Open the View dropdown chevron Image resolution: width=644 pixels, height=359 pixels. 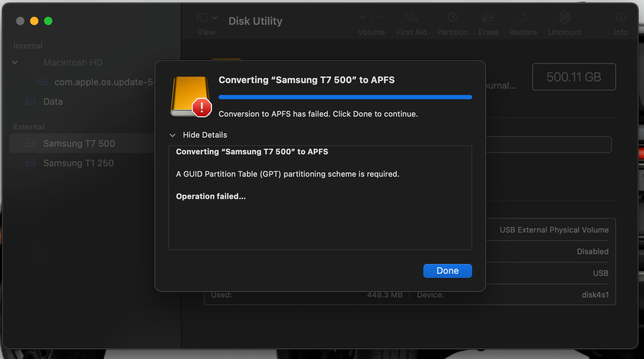215,17
